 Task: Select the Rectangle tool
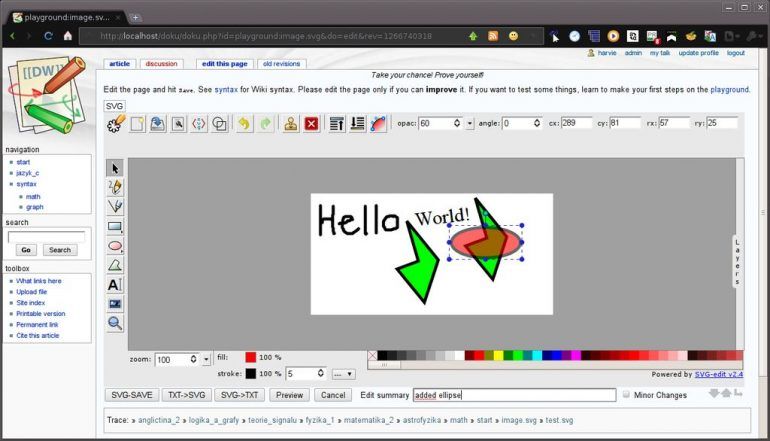pyautogui.click(x=115, y=226)
